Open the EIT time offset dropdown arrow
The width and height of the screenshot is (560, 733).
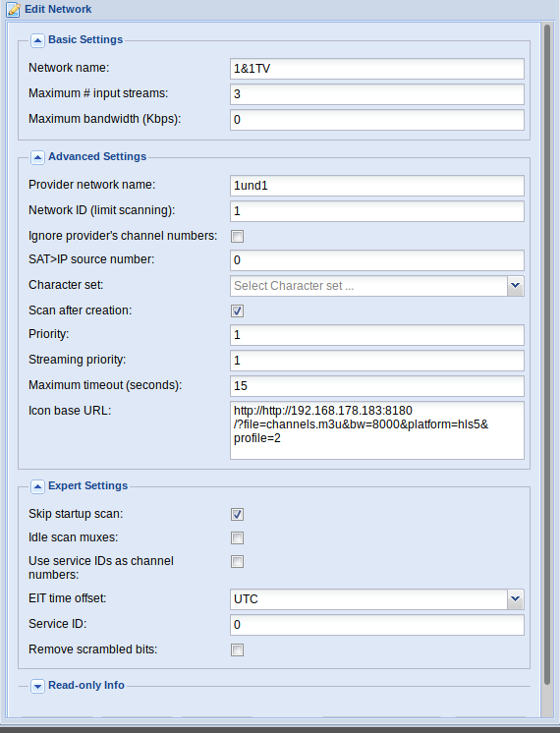tap(515, 598)
